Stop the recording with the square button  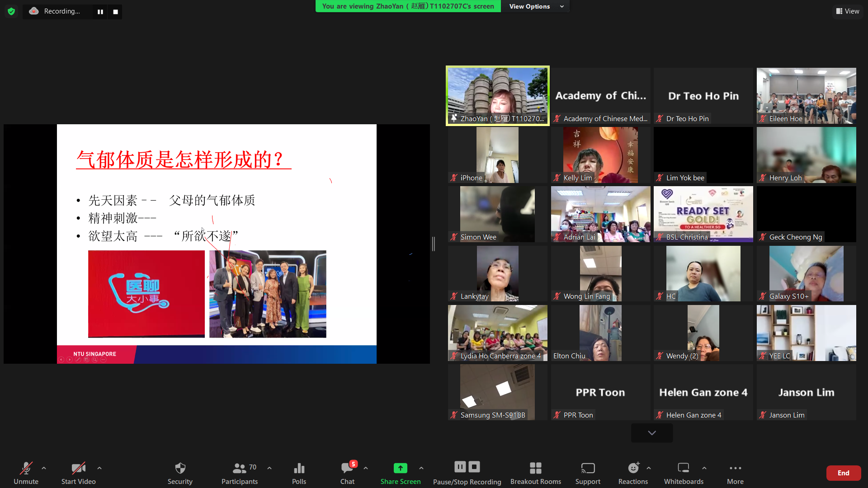pyautogui.click(x=116, y=12)
